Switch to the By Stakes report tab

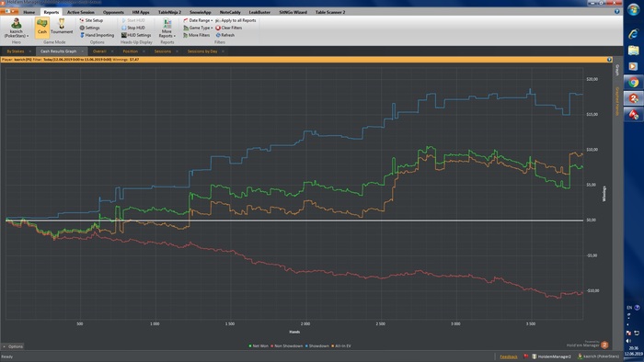[16, 51]
